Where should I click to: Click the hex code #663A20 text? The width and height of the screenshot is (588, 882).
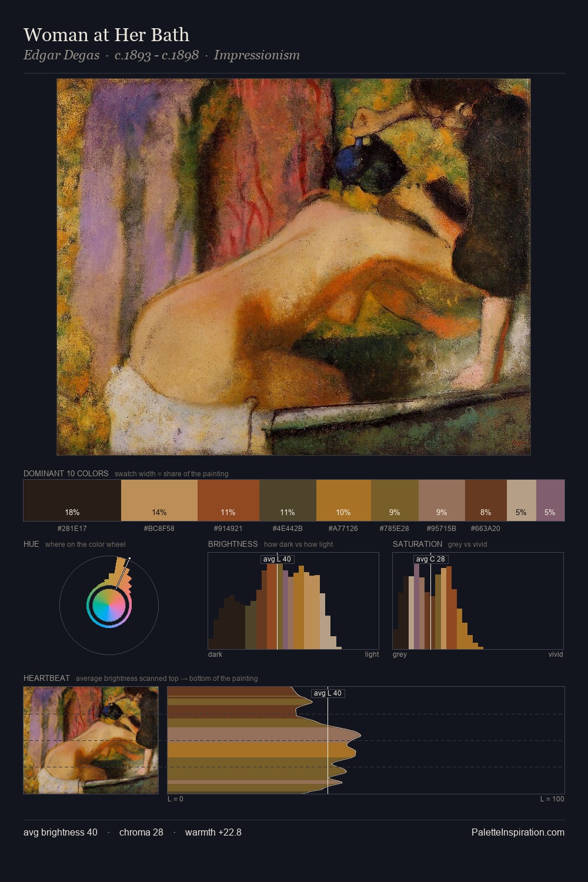point(486,529)
